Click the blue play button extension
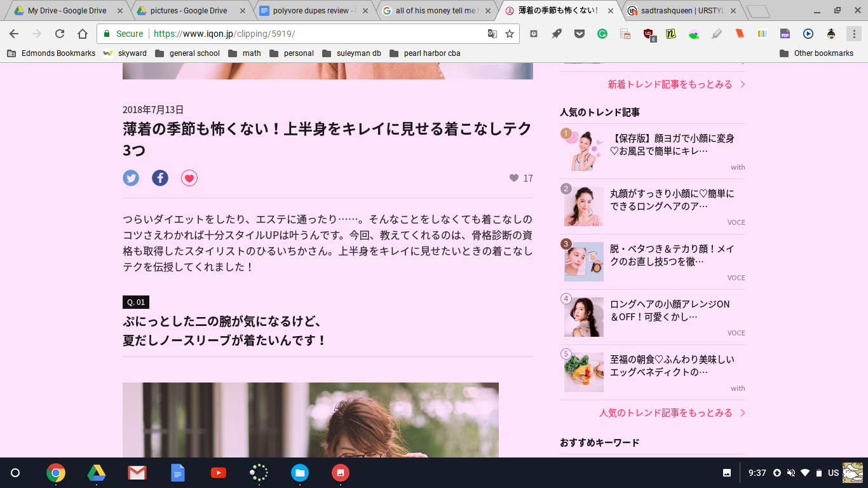This screenshot has height=488, width=868. point(808,34)
